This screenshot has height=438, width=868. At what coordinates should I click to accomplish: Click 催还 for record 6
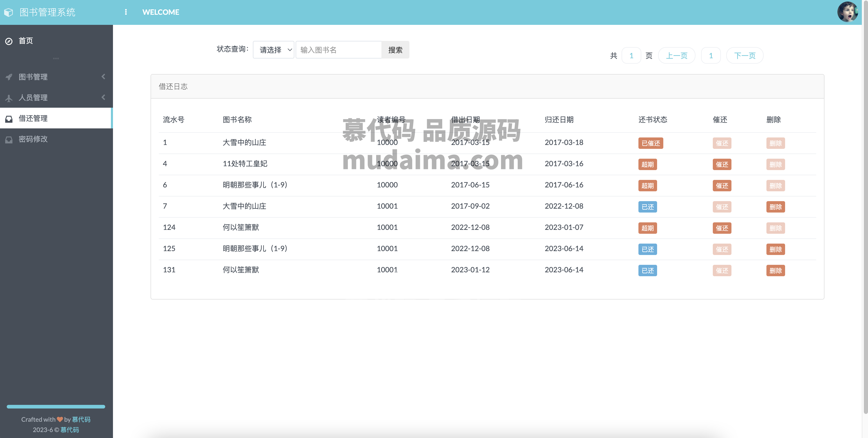point(722,186)
